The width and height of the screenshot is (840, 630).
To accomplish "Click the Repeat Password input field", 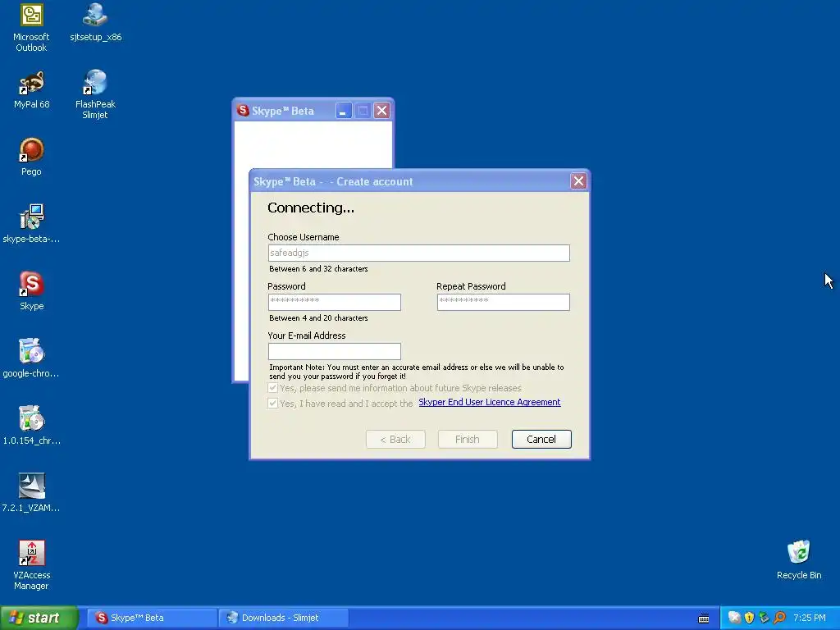I will coord(503,302).
